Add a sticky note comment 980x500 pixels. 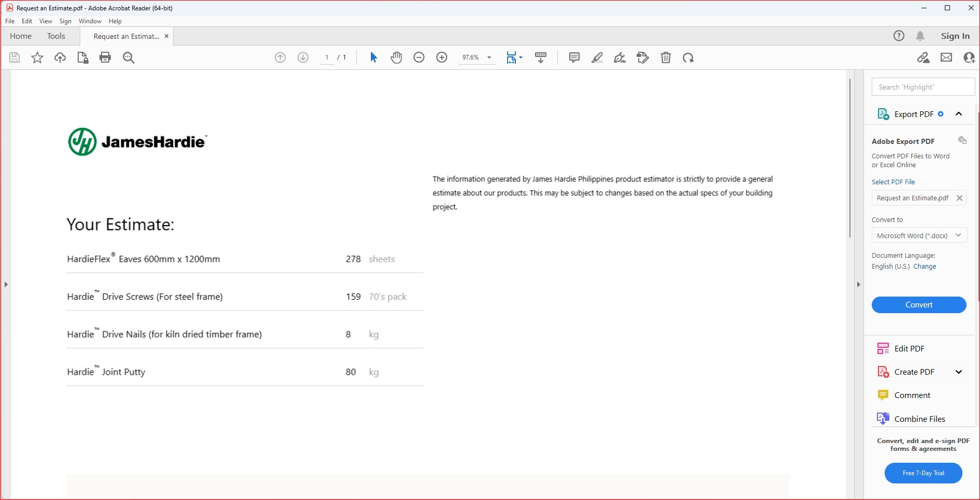coord(574,57)
